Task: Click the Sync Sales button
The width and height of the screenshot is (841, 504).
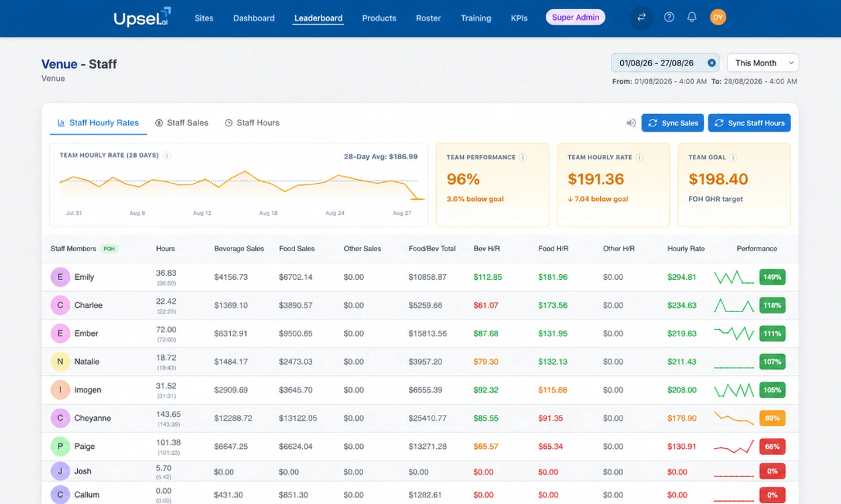Action: (673, 123)
